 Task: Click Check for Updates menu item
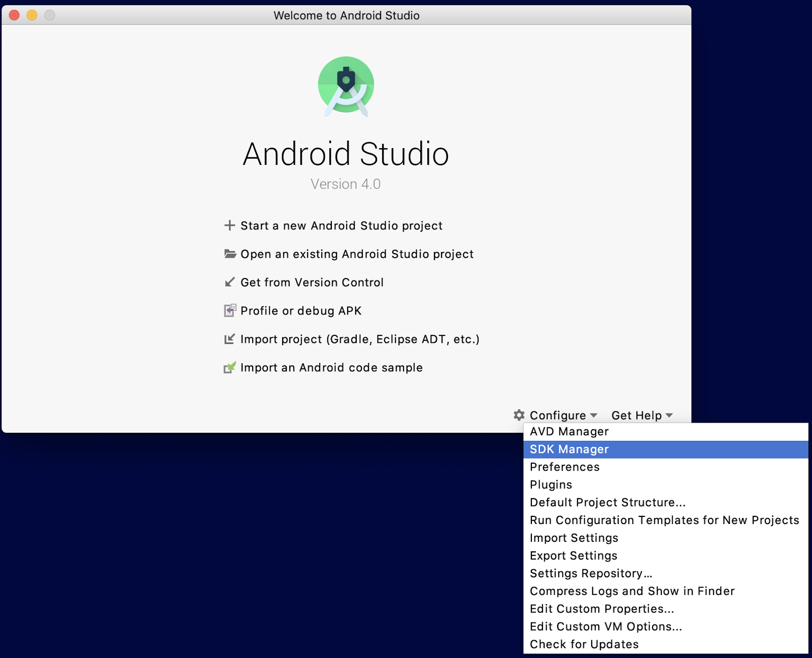(584, 644)
